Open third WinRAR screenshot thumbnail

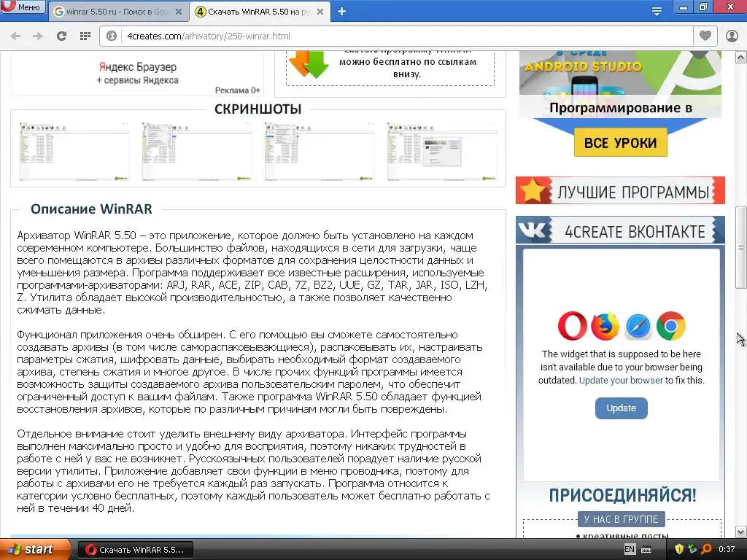tap(320, 151)
